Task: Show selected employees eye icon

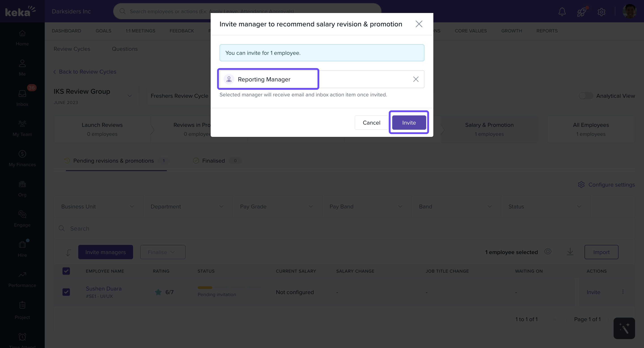Action: coord(548,252)
